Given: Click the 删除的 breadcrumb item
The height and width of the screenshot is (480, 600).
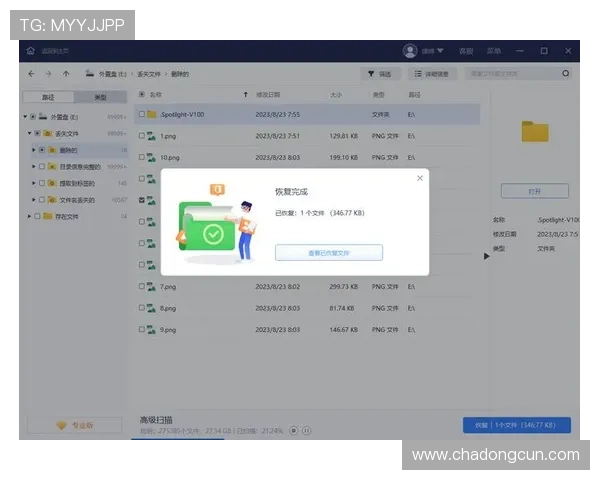Looking at the screenshot, I should pos(180,74).
